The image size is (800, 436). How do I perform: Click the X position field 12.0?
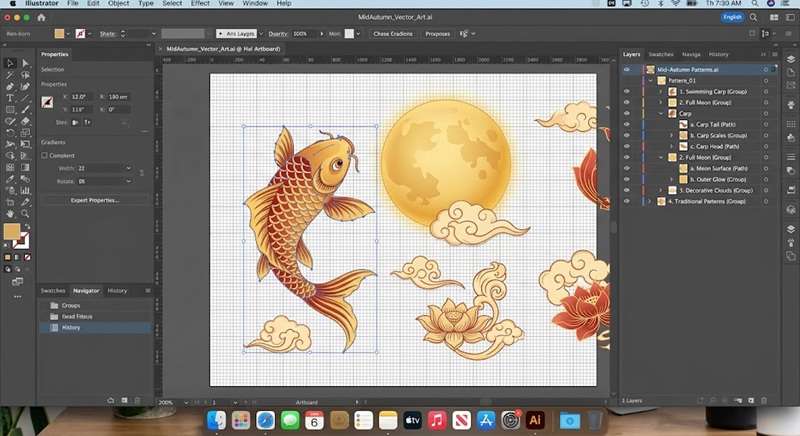pos(80,96)
